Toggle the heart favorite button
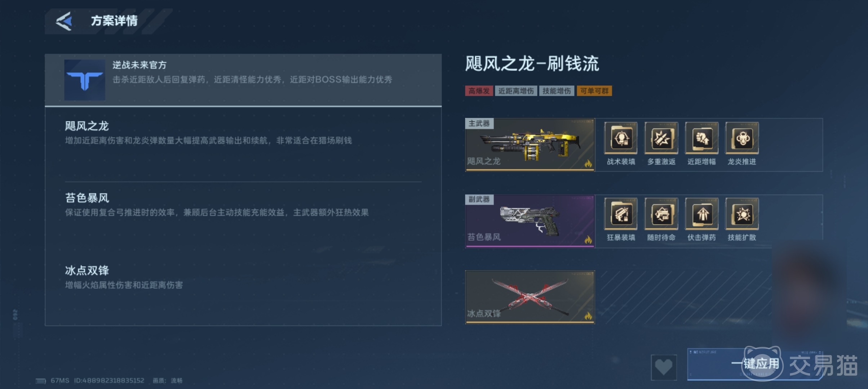Screen dimensions: 868x389 (664, 367)
